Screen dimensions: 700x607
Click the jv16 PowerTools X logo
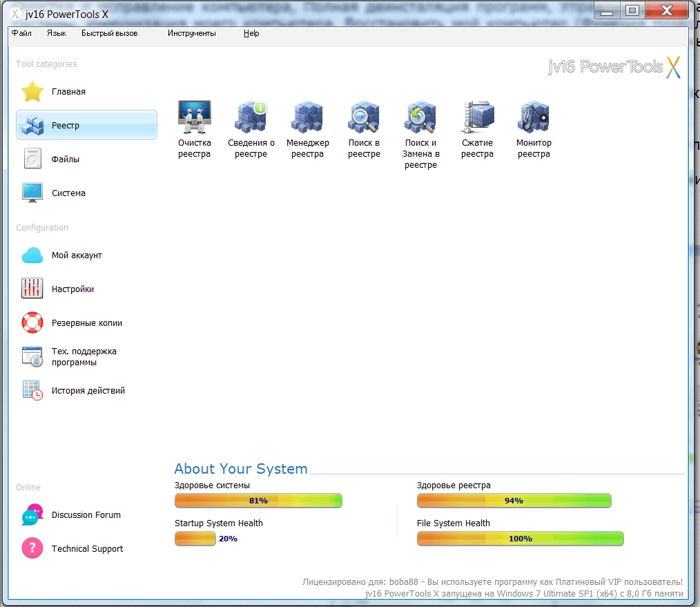(x=614, y=68)
